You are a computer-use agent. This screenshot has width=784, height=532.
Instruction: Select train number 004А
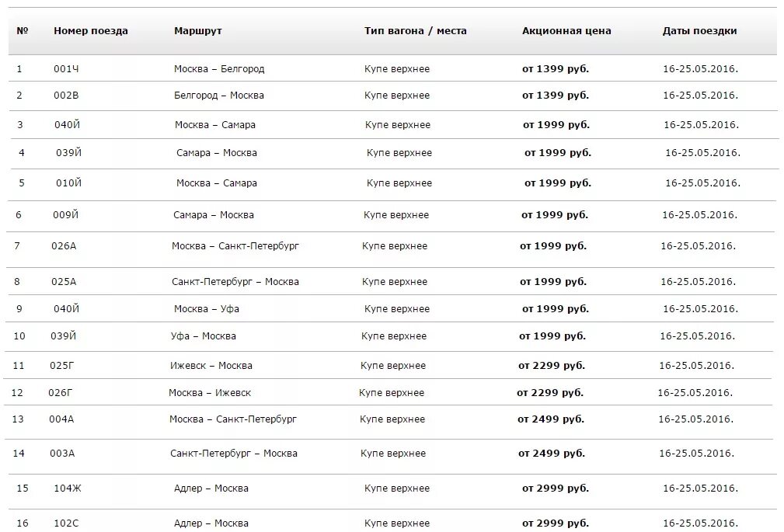(x=61, y=419)
